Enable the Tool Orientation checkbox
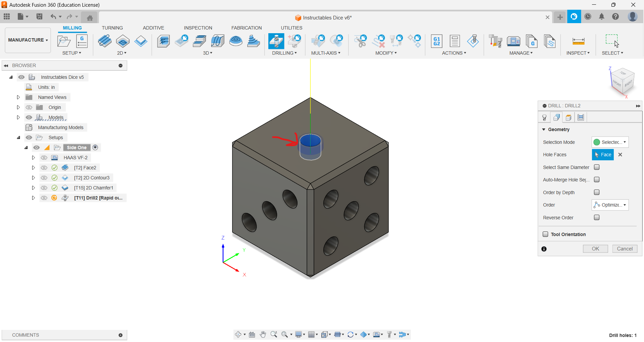 point(545,234)
